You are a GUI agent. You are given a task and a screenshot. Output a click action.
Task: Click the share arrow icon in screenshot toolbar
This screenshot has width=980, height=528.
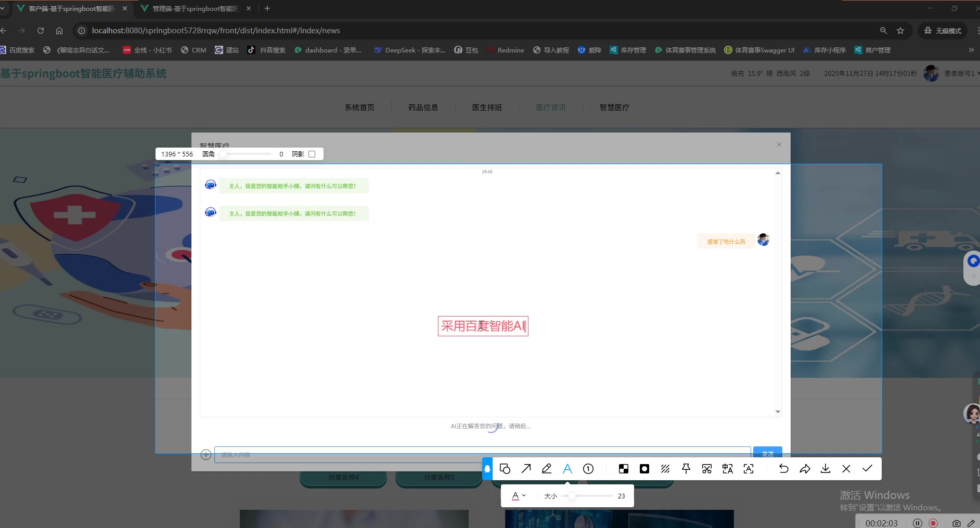(x=805, y=469)
